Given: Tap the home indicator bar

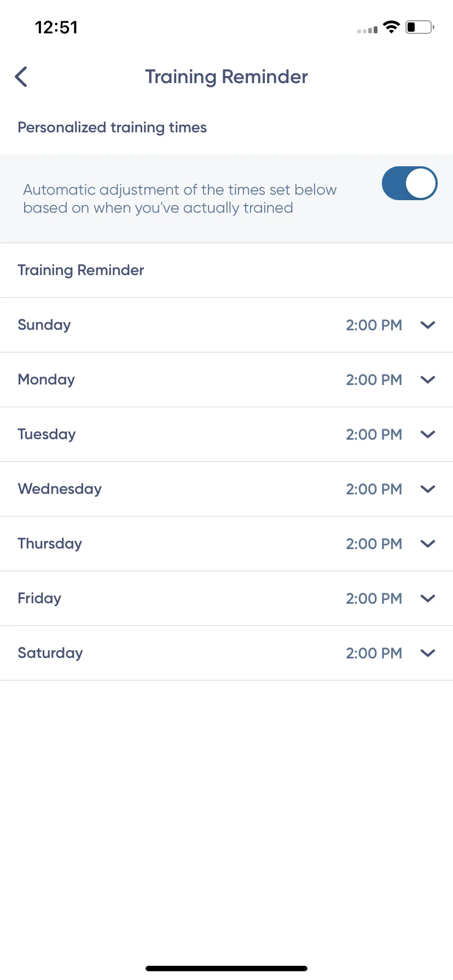Looking at the screenshot, I should pyautogui.click(x=226, y=969).
